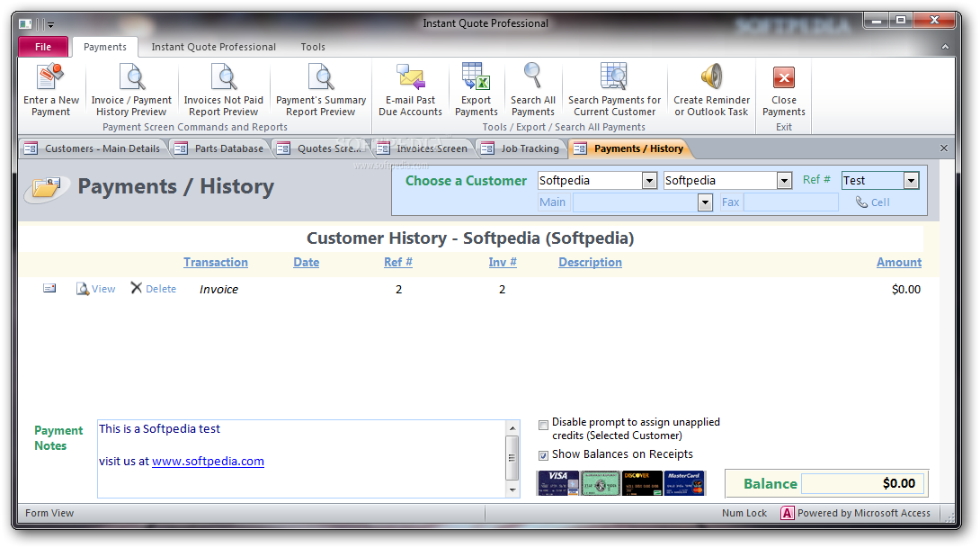Click Close Payments red X icon

pyautogui.click(x=784, y=78)
